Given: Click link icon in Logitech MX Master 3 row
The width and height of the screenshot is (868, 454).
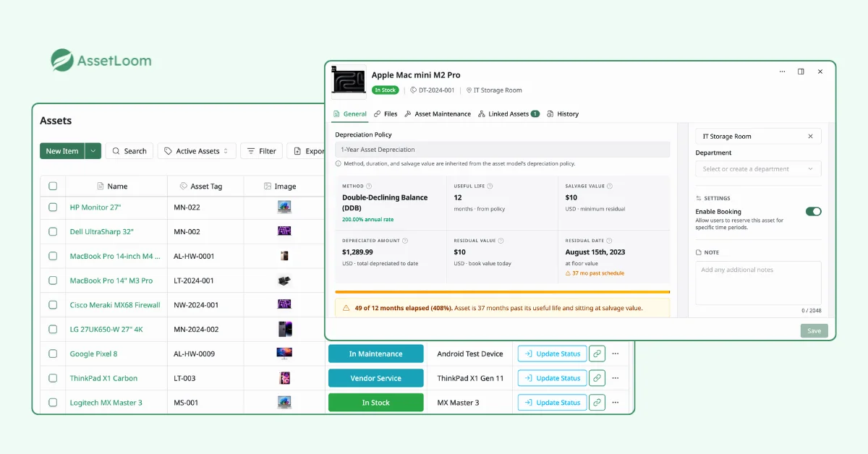Looking at the screenshot, I should (x=597, y=403).
